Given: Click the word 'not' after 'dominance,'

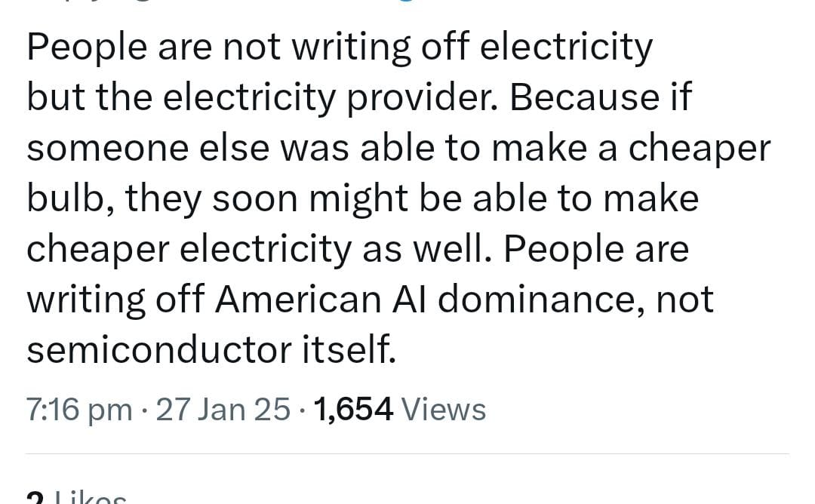Looking at the screenshot, I should tap(684, 301).
